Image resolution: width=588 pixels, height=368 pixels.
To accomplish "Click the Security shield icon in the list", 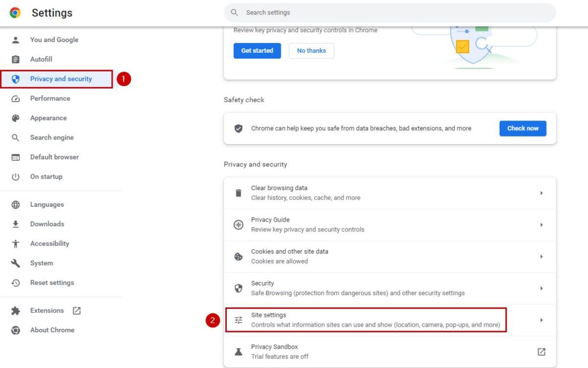I will [238, 288].
